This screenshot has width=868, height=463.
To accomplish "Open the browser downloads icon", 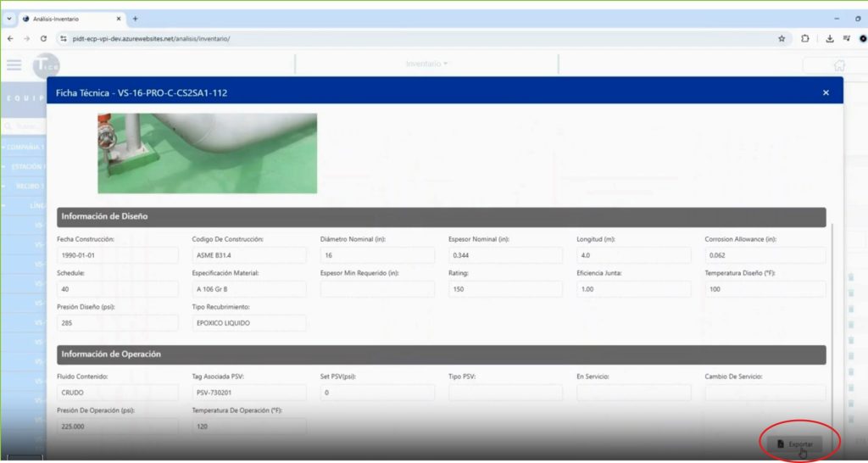I will pos(830,38).
